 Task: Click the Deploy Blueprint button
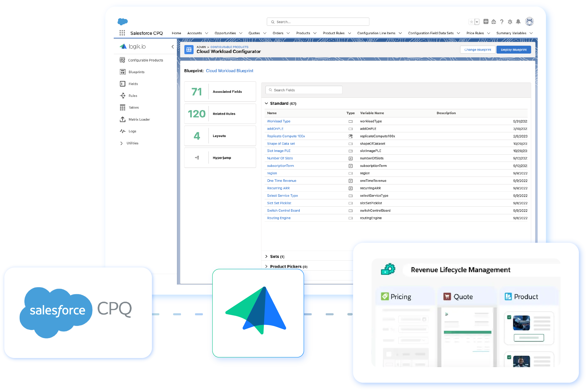(514, 49)
